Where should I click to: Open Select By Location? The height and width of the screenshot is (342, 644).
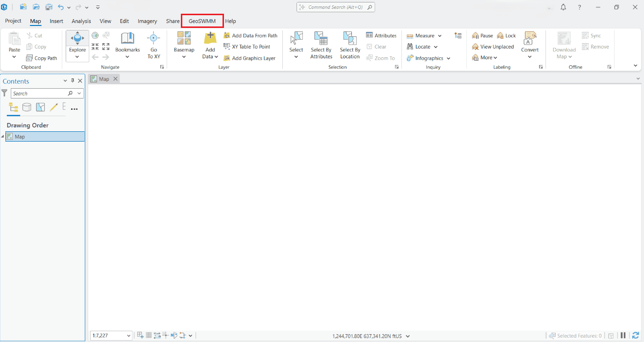pos(349,45)
